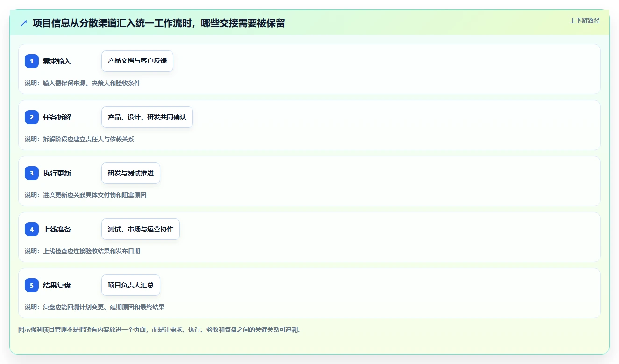Click the step number 2 badge
Viewport: 619px width, 364px height.
click(x=32, y=117)
